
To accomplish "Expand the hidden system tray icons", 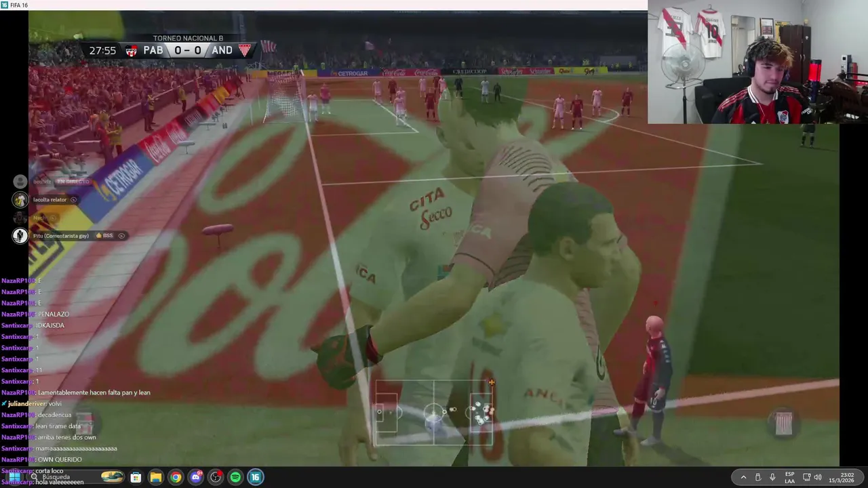I will click(743, 477).
